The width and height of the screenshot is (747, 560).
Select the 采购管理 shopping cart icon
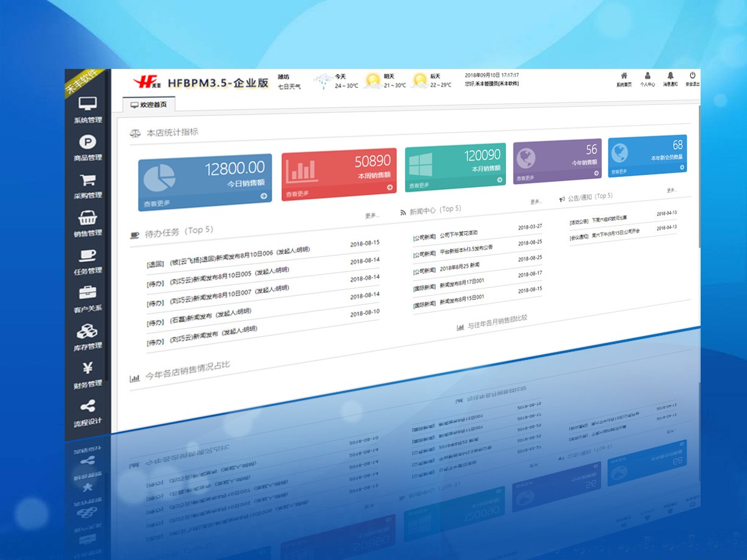pyautogui.click(x=88, y=181)
